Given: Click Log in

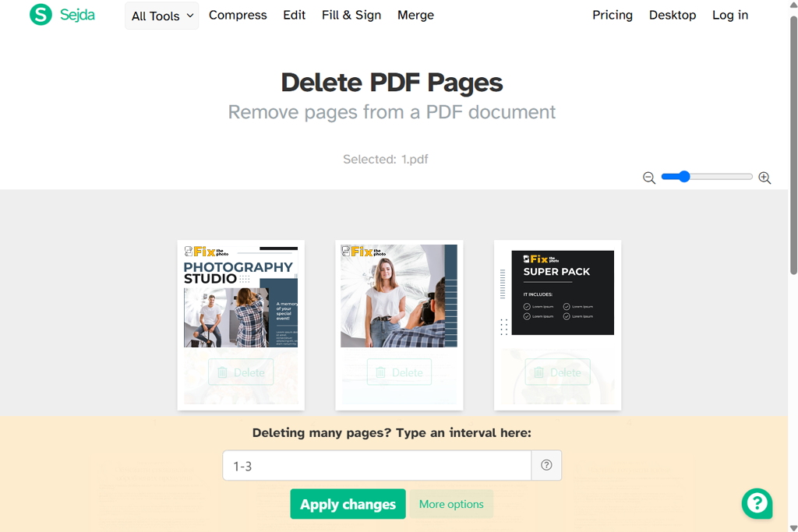Looking at the screenshot, I should point(729,16).
